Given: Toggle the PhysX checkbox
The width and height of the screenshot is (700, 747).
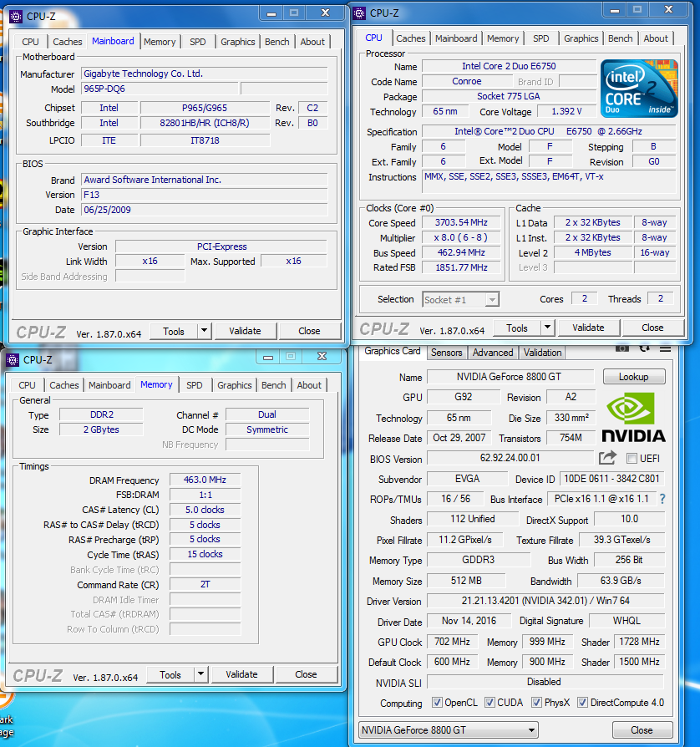Looking at the screenshot, I should click(x=535, y=703).
